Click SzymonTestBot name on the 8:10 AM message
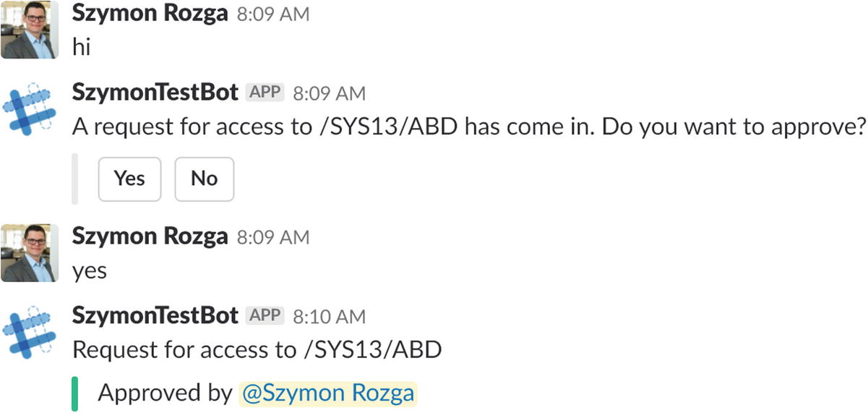868x413 pixels. [155, 315]
